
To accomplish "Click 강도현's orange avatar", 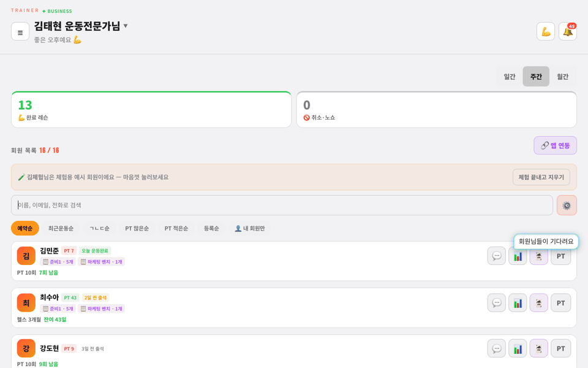I will (26, 348).
